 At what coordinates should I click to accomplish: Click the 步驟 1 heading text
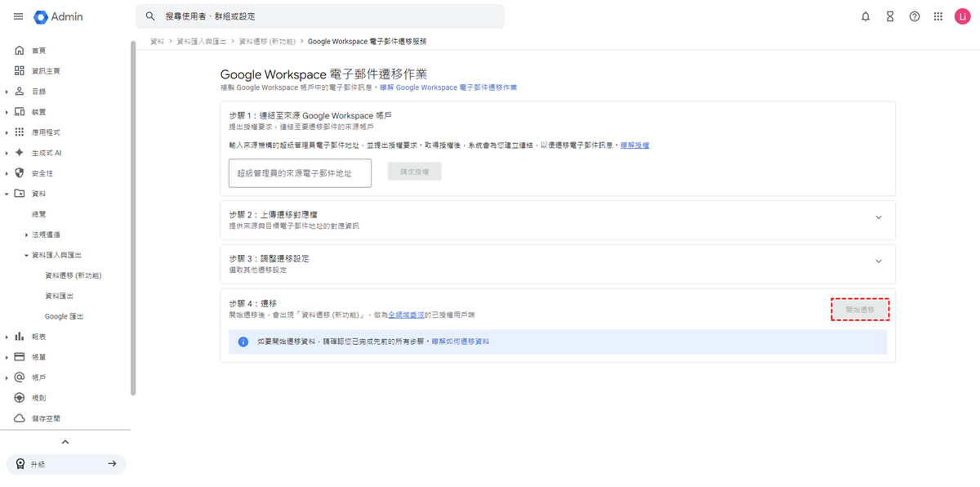coord(310,116)
